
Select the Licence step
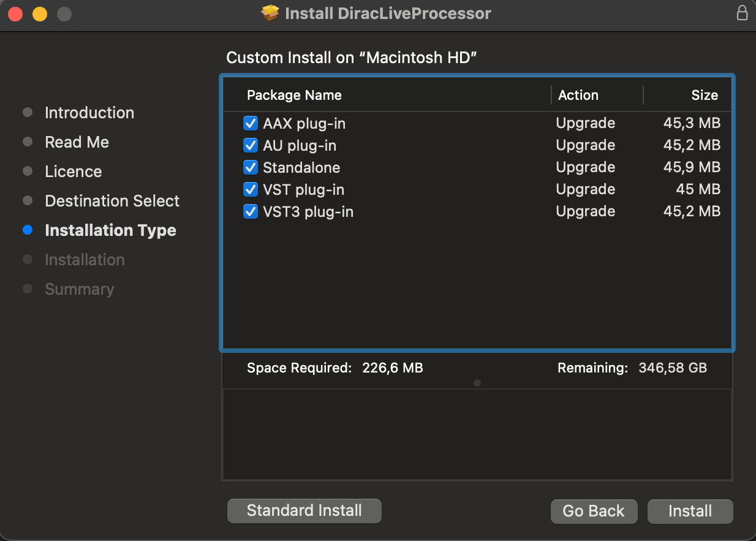(74, 172)
